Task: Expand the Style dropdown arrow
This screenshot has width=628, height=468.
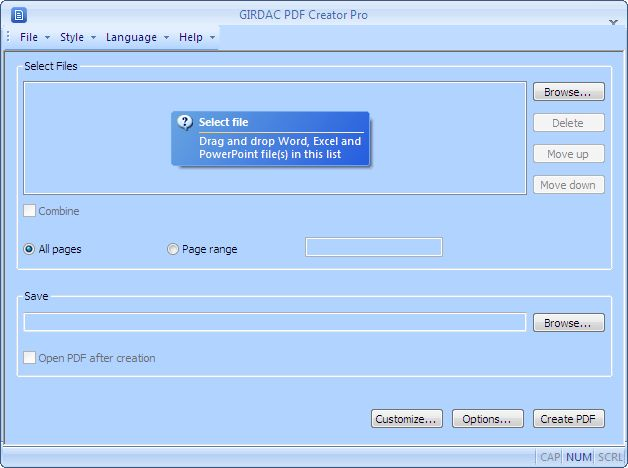Action: 93,38
